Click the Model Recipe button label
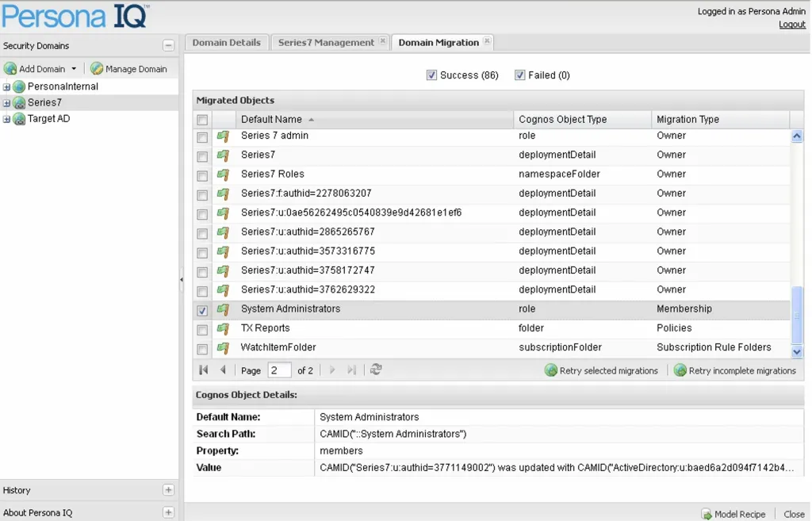Image resolution: width=812 pixels, height=521 pixels. pyautogui.click(x=740, y=515)
